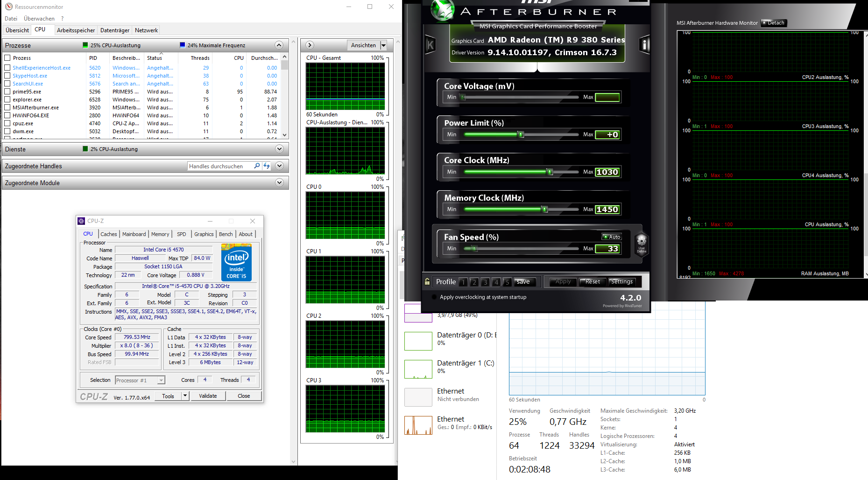Select Datenträger 0 (D:) thumbnail
Image resolution: width=868 pixels, height=480 pixels.
click(x=418, y=341)
